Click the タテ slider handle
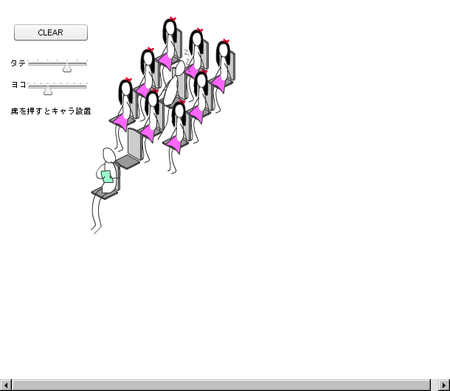This screenshot has width=450, height=391. 67,67
